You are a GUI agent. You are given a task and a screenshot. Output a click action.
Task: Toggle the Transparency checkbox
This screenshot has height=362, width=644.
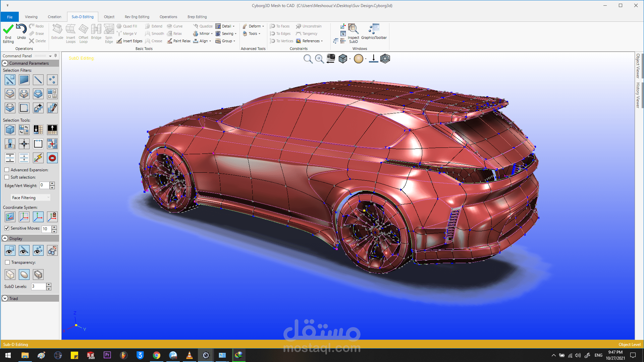[7, 262]
